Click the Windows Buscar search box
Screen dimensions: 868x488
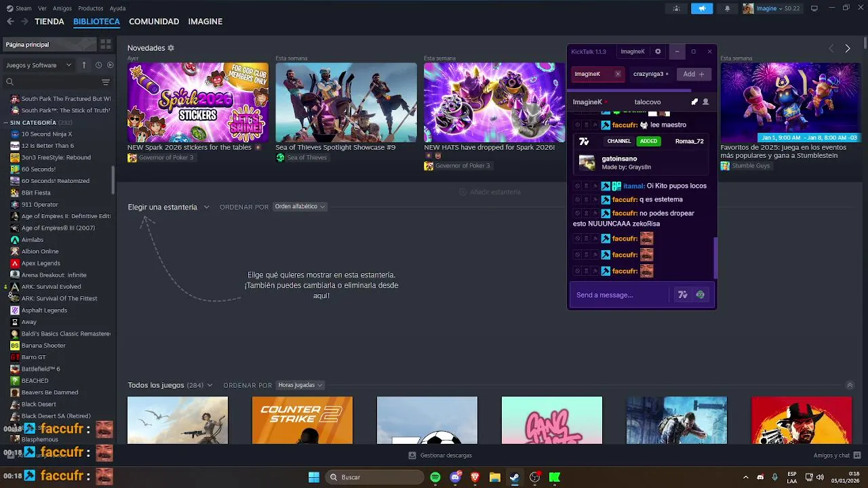point(374,477)
